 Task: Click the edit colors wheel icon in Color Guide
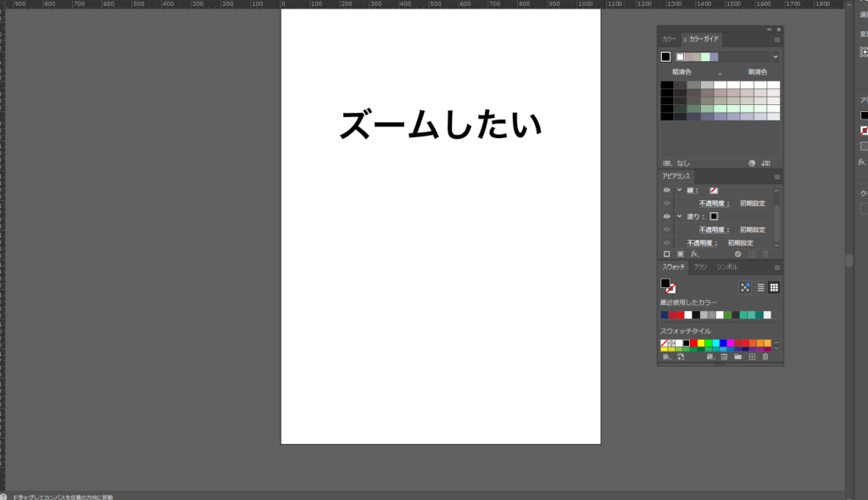(752, 163)
